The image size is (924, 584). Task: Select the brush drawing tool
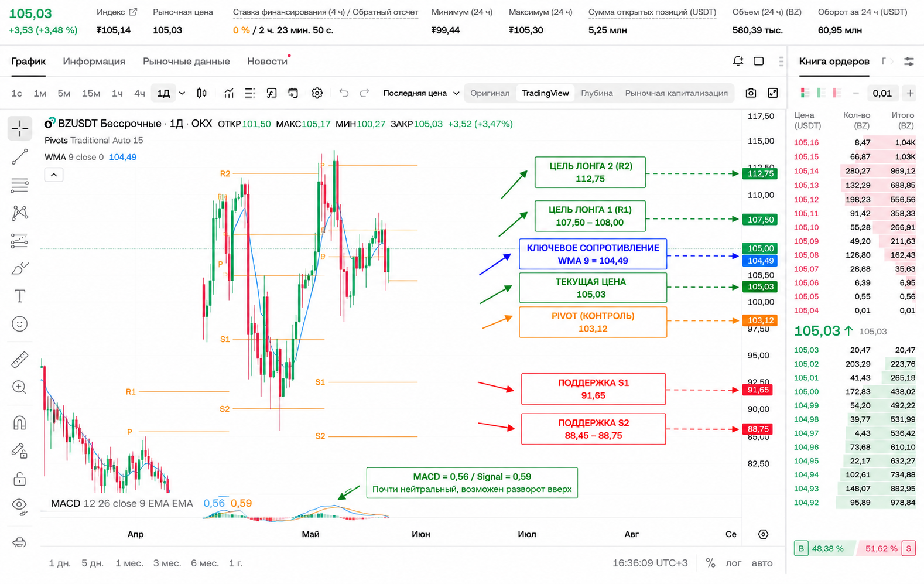tap(20, 268)
